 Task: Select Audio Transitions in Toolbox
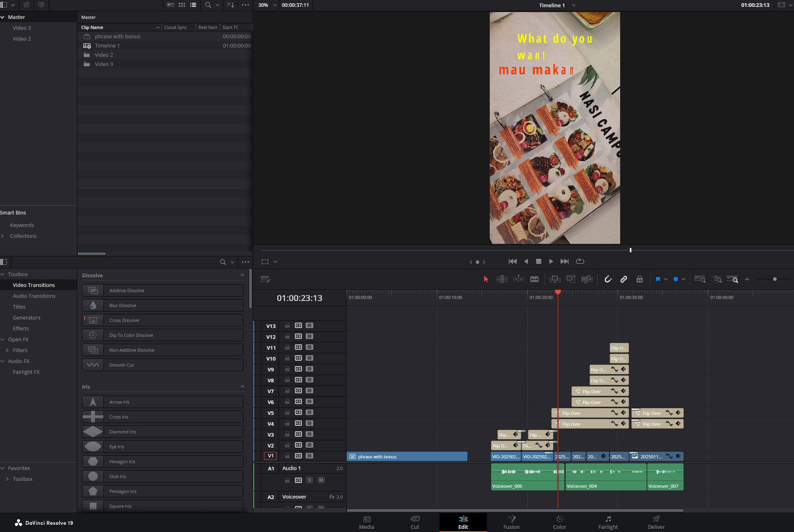(x=34, y=296)
